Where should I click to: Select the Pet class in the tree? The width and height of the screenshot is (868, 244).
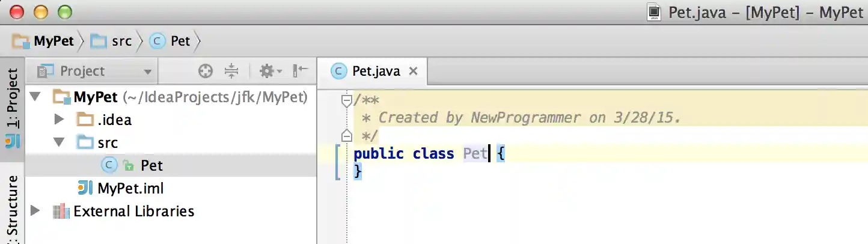click(171, 165)
